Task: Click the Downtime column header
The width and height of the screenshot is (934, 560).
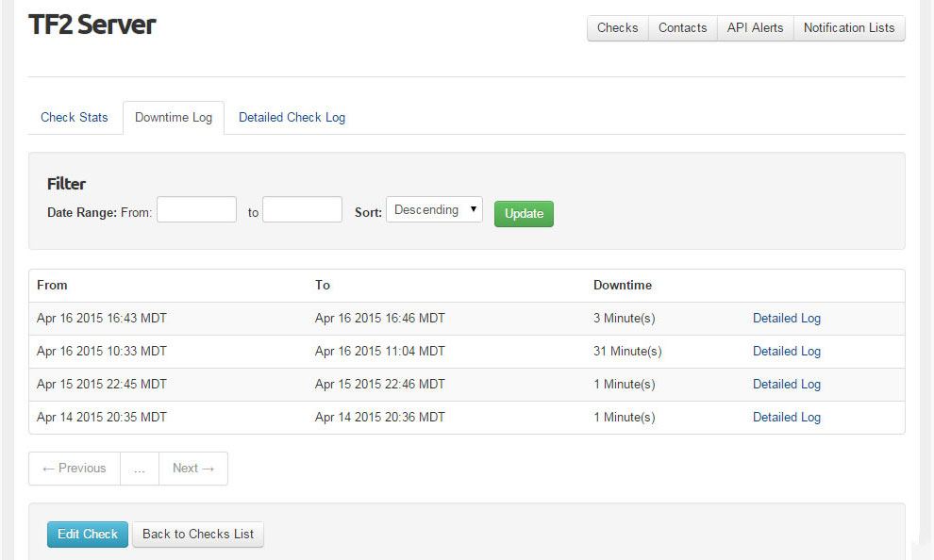Action: tap(623, 285)
